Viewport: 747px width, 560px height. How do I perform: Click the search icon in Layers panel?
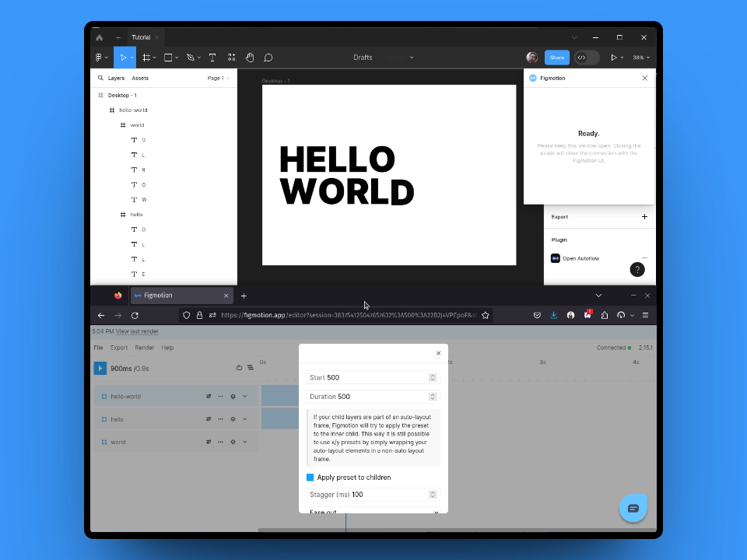pyautogui.click(x=100, y=78)
